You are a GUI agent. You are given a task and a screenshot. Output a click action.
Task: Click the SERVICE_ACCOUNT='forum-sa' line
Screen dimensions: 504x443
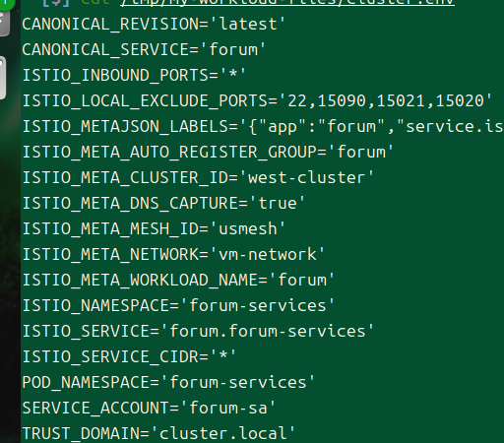point(149,408)
